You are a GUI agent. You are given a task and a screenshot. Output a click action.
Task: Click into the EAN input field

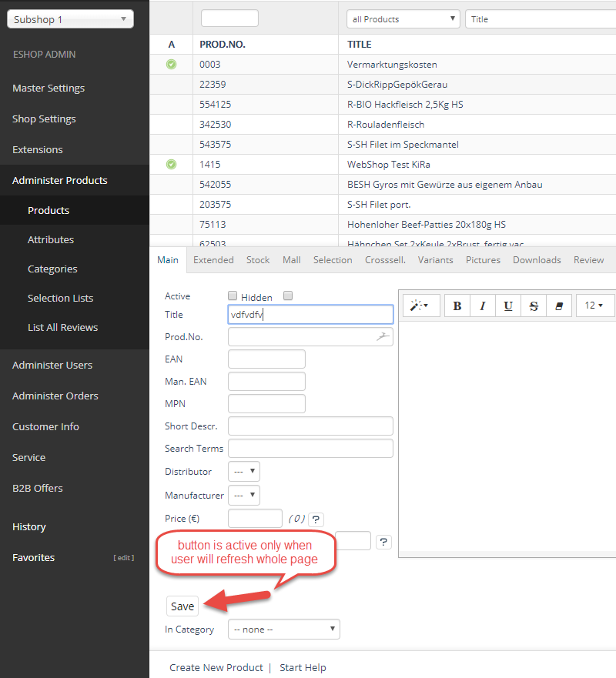tap(266, 359)
